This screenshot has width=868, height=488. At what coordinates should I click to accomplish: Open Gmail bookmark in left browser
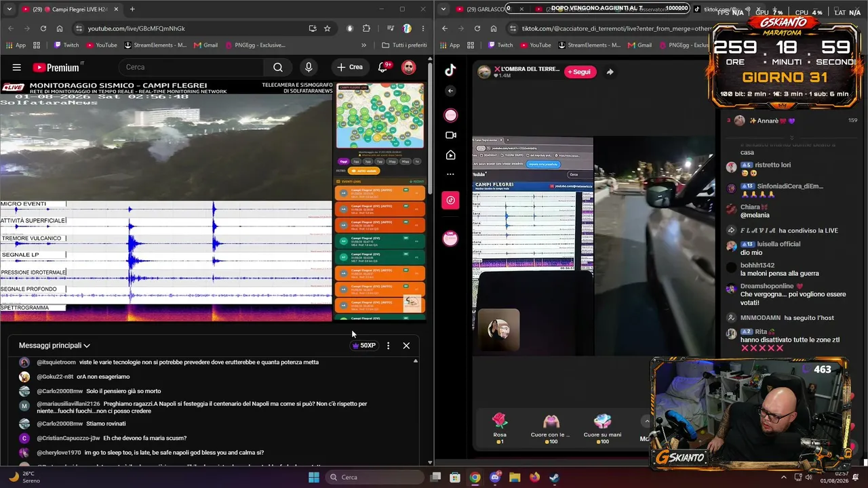[x=205, y=45]
